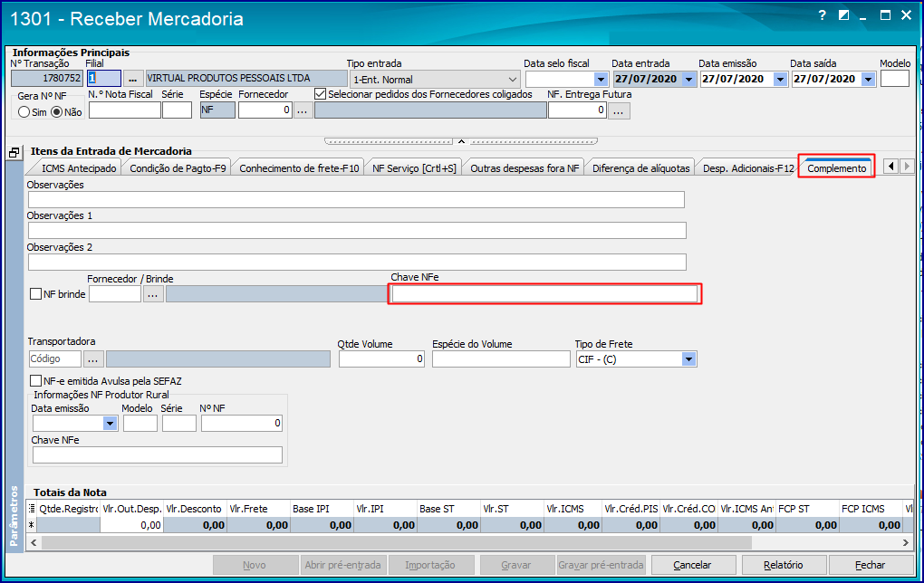The image size is (924, 583).
Task: Click the totals grid row selector icon
Action: point(32,509)
